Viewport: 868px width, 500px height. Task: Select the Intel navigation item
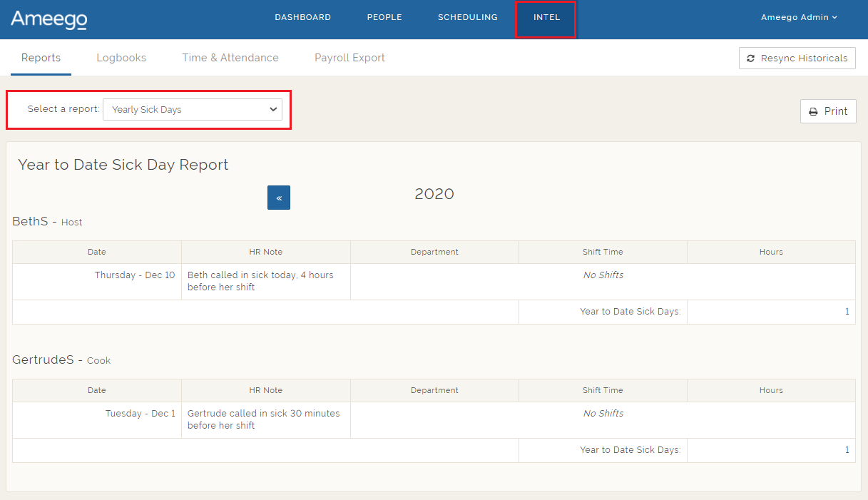pyautogui.click(x=546, y=18)
